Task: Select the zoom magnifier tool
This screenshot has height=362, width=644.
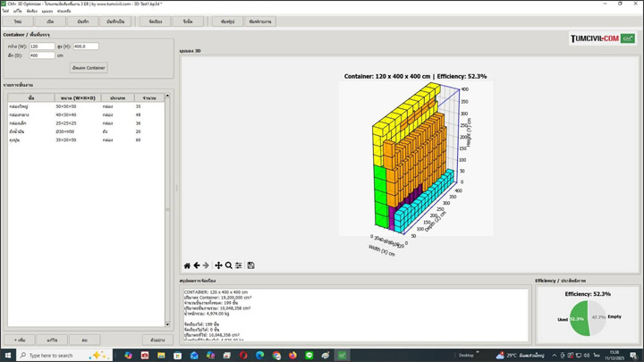Action: point(229,265)
